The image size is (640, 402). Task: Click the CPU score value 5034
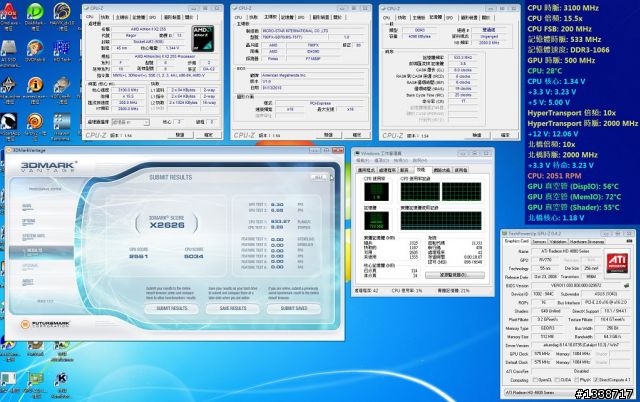194,256
